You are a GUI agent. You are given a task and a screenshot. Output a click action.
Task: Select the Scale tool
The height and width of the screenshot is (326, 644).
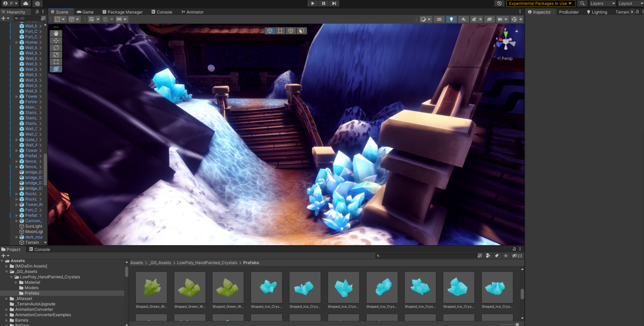[x=56, y=55]
